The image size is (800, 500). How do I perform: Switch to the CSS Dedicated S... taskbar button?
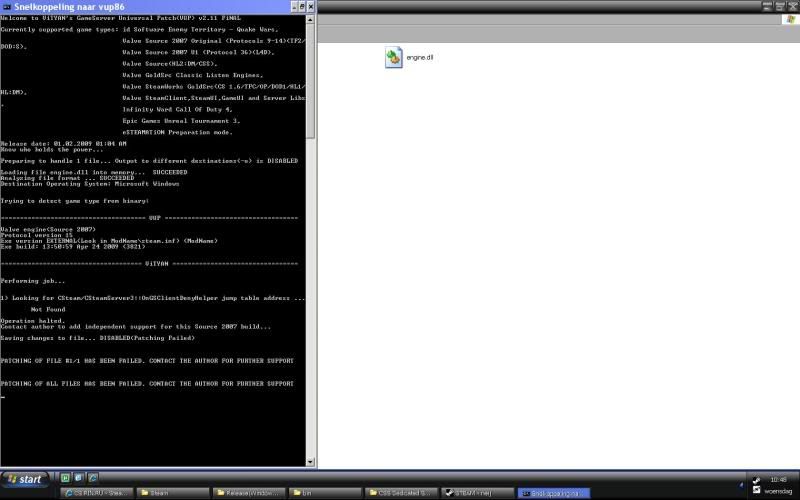click(x=401, y=493)
